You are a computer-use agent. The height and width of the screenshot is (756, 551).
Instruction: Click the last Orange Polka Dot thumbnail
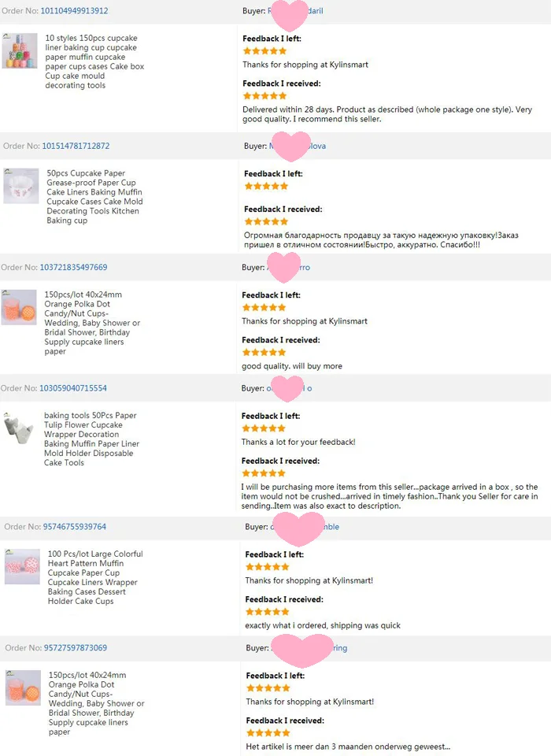[x=23, y=687]
